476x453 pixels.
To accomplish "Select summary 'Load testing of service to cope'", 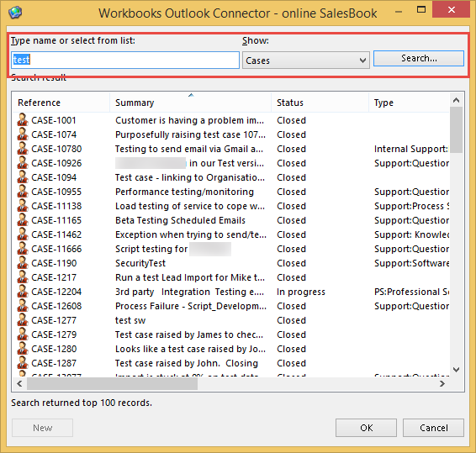I will 190,206.
